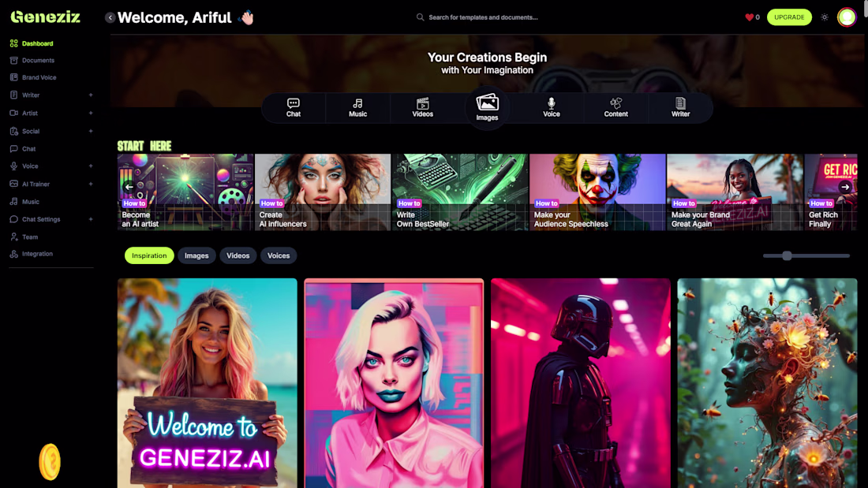This screenshot has width=868, height=488.
Task: Click the Dashboard sidebar icon
Action: point(14,43)
